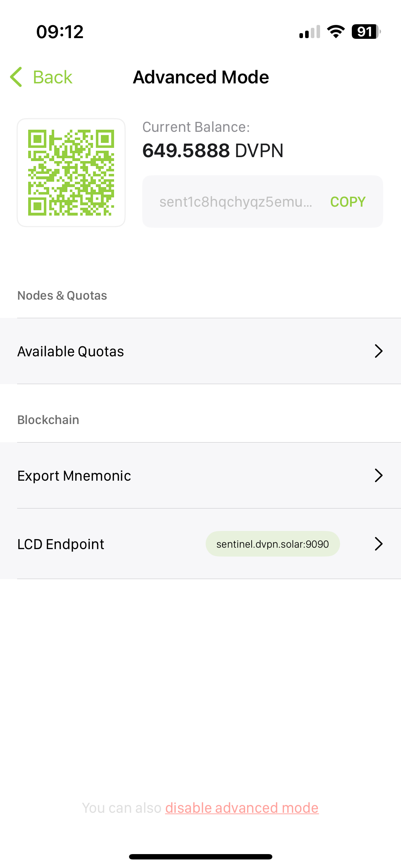Expand Available Quotas using its chevron arrow
This screenshot has height=868, width=401.
[x=379, y=351]
